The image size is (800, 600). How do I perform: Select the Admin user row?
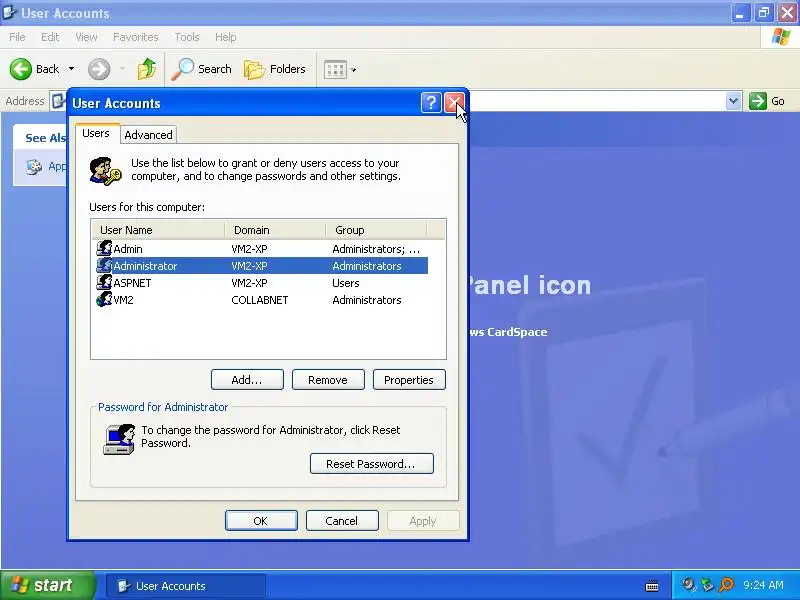click(x=260, y=249)
